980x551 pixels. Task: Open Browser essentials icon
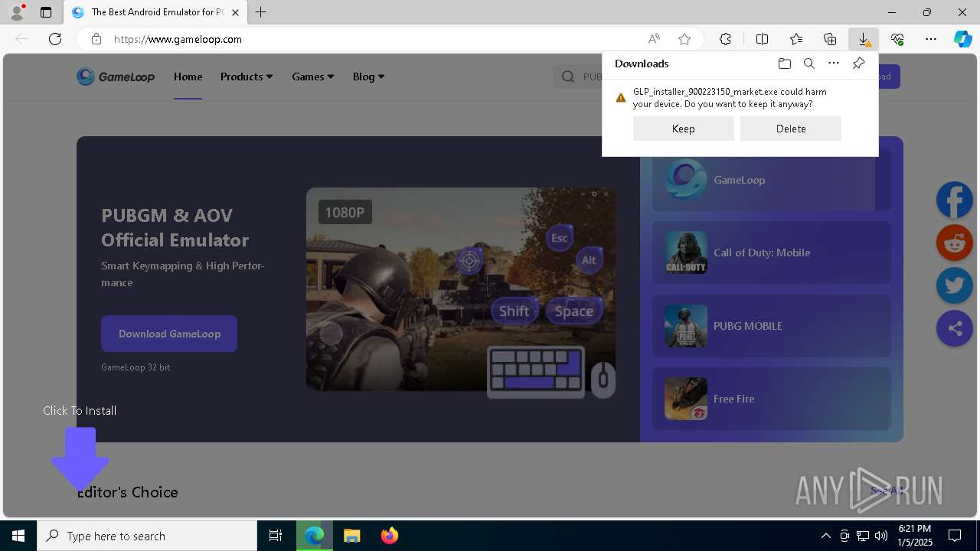point(897,39)
